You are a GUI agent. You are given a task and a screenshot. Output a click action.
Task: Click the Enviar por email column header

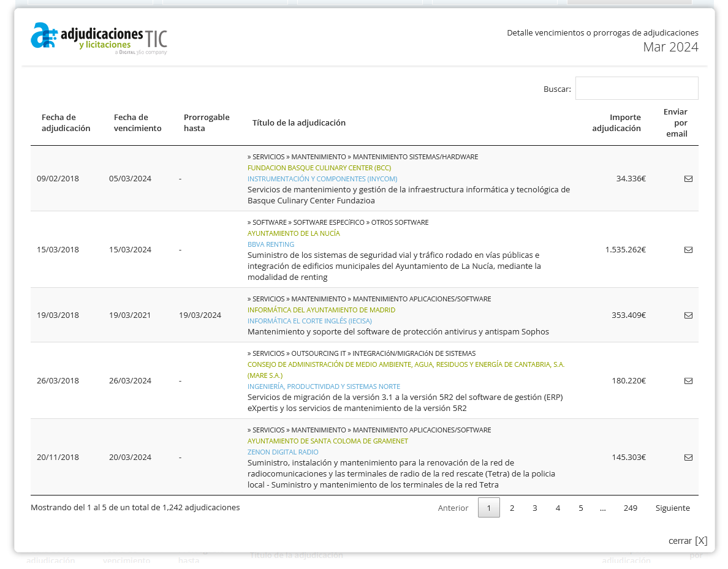click(675, 122)
